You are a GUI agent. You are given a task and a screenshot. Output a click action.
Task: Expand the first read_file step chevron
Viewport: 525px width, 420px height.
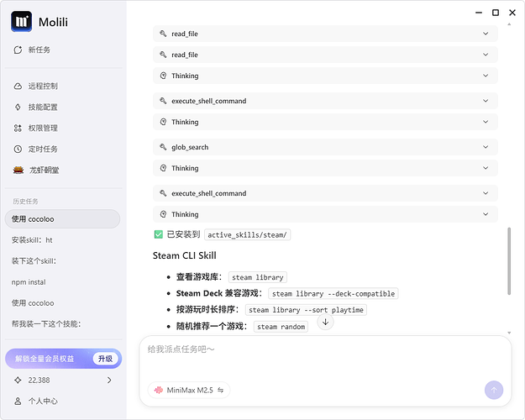(486, 34)
